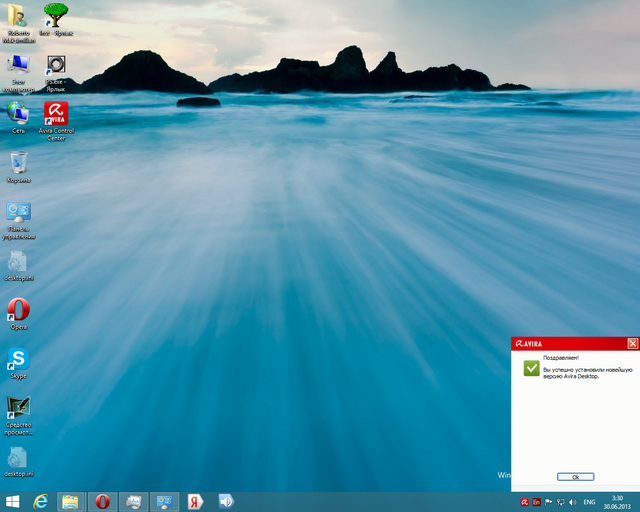
Task: Switch the ENG input language indicator
Action: coord(589,502)
